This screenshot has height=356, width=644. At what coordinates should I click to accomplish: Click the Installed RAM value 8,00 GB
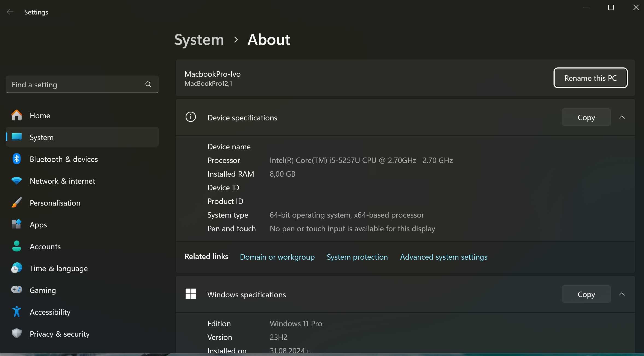click(x=282, y=174)
